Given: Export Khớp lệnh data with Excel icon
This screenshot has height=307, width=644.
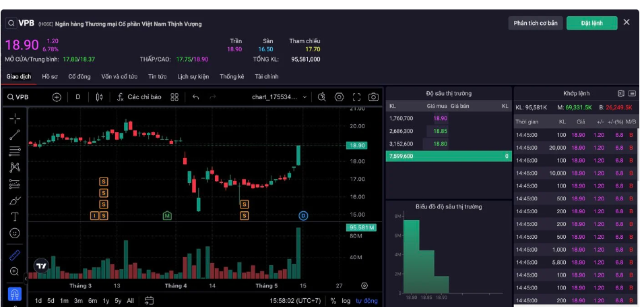Looking at the screenshot, I should [x=621, y=93].
